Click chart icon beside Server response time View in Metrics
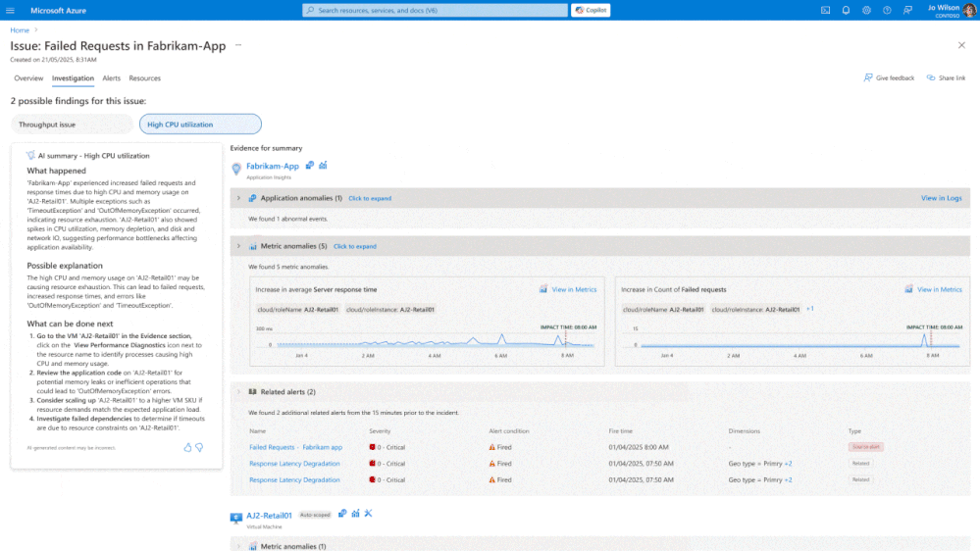980x551 pixels. tap(543, 289)
